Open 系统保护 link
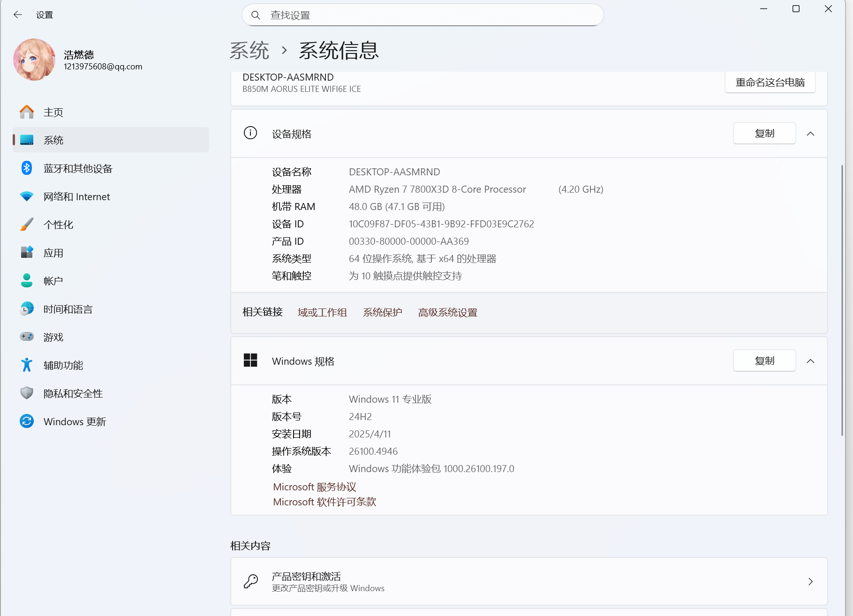Image resolution: width=853 pixels, height=616 pixels. point(383,312)
